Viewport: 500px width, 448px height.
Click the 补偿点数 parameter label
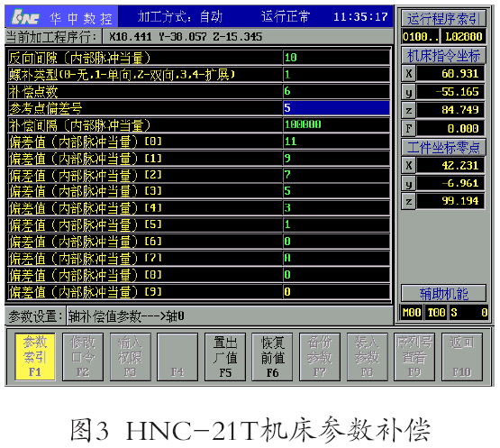[33, 92]
